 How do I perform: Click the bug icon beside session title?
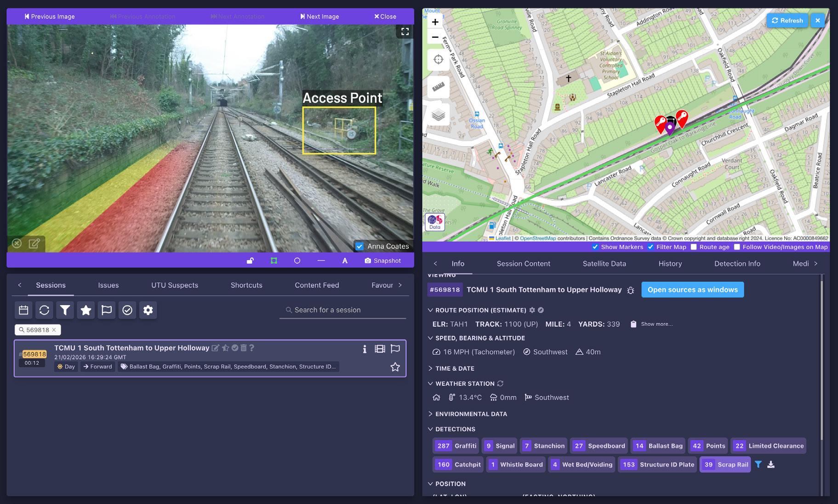631,290
